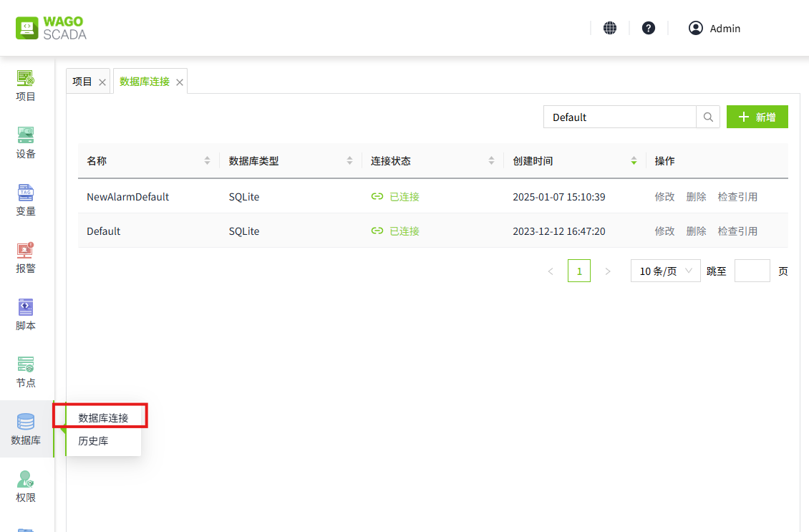Open the 节点 node sidebar icon
Screen dimensions: 809x532
click(x=26, y=372)
